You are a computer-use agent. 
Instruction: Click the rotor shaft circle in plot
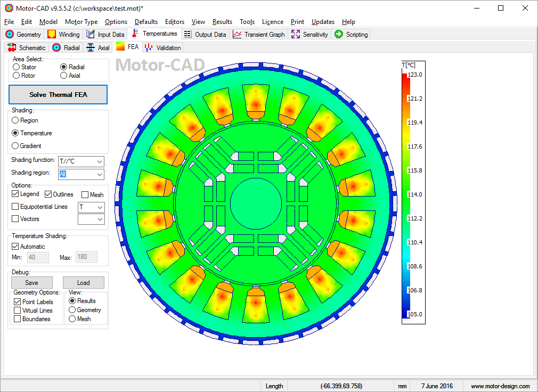(256, 203)
